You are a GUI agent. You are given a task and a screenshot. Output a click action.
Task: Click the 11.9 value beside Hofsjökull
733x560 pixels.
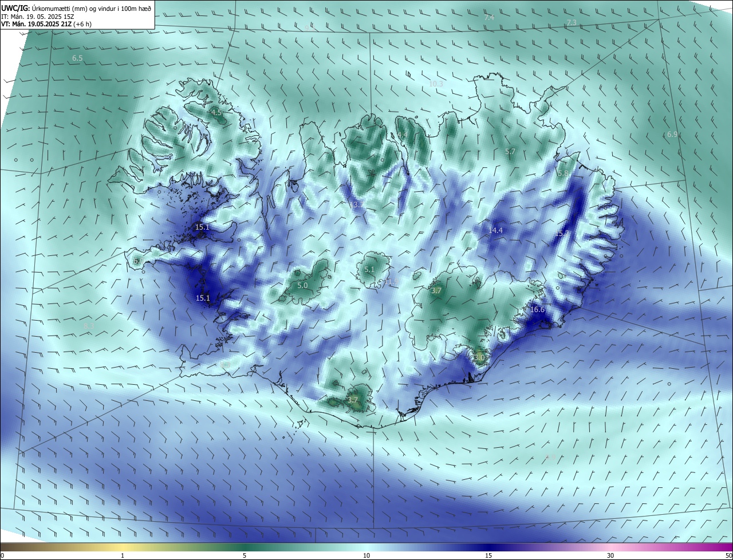[x=392, y=281]
